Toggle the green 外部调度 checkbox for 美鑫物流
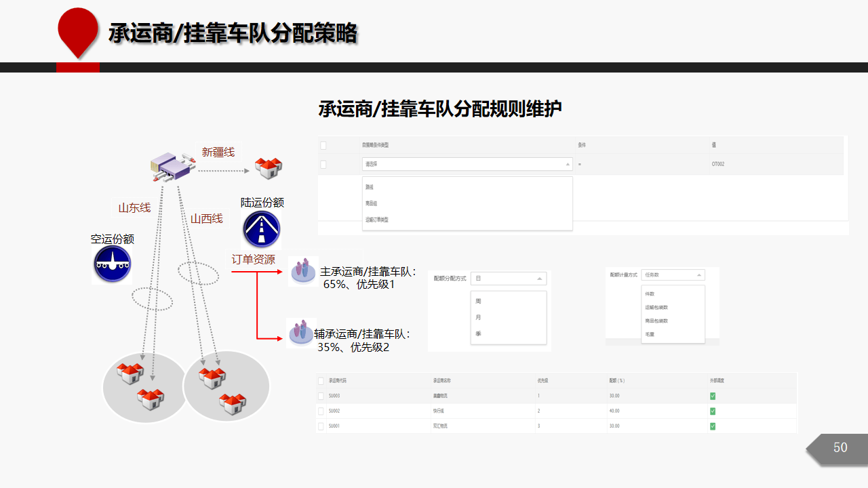868x488 pixels. coord(713,396)
